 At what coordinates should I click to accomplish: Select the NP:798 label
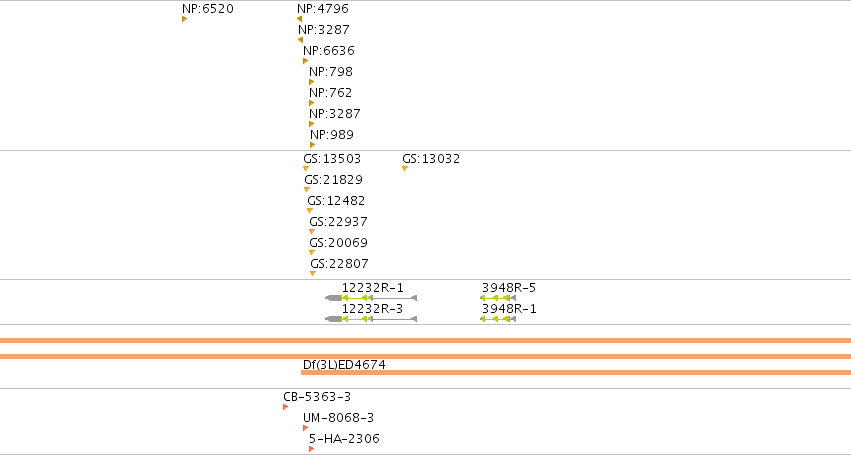coord(331,72)
